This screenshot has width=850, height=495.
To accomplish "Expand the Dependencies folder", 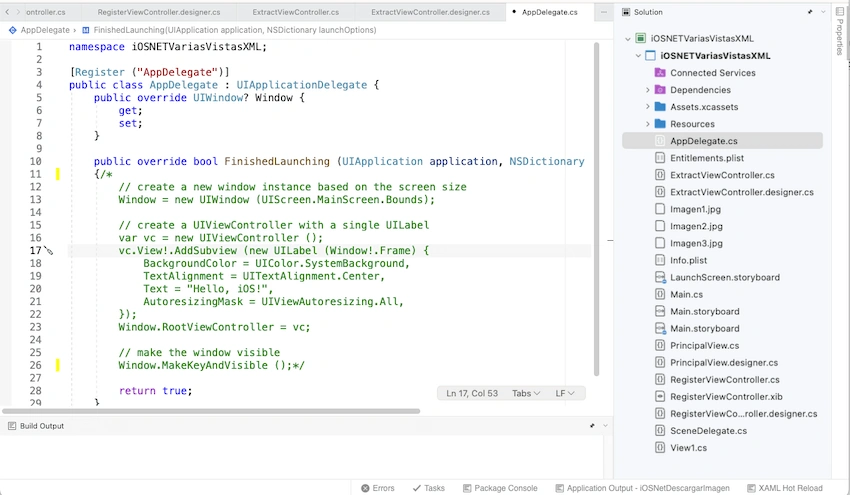I will point(647,90).
